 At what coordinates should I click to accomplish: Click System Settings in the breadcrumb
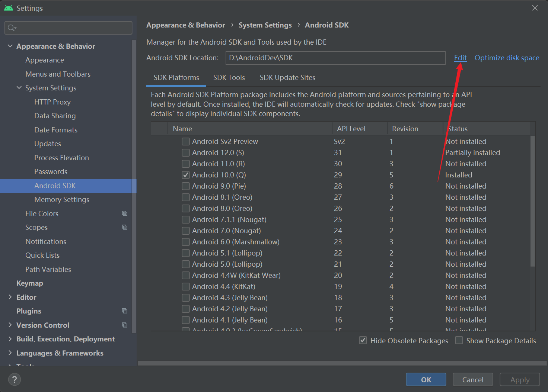265,25
